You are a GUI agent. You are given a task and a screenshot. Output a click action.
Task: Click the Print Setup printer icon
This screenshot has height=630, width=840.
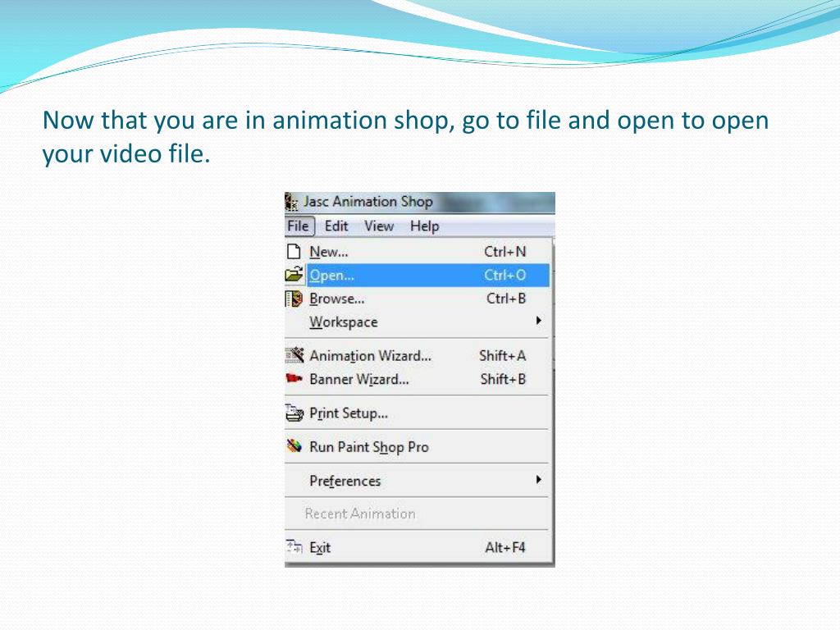point(294,413)
